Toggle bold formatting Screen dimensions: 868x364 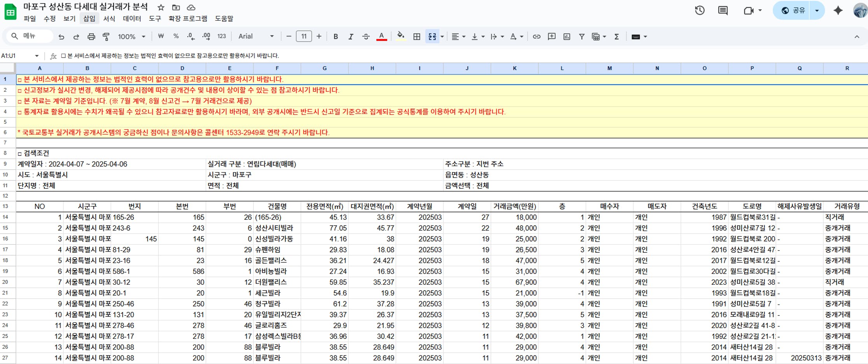pyautogui.click(x=335, y=37)
